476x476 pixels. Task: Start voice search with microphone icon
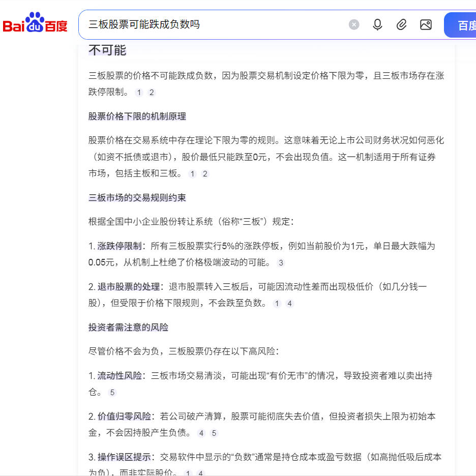(x=377, y=24)
